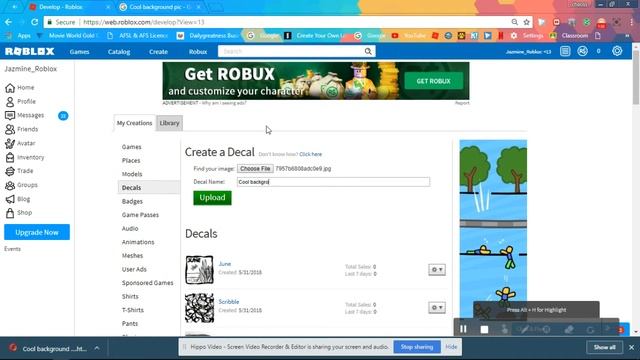
Task: Click Hide on the sharing bar
Action: [451, 347]
